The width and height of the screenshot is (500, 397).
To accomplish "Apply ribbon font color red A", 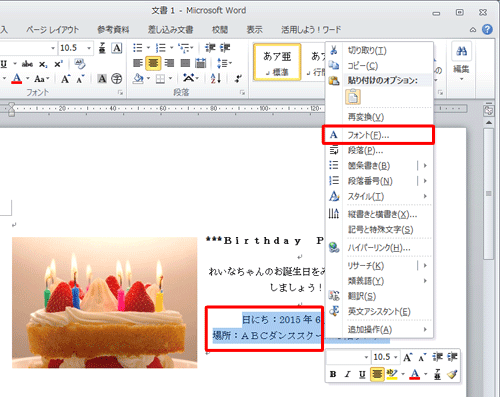I will click(17, 79).
